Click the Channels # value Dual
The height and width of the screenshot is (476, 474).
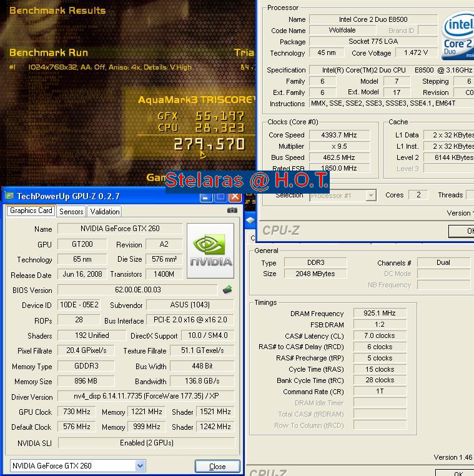click(x=443, y=262)
